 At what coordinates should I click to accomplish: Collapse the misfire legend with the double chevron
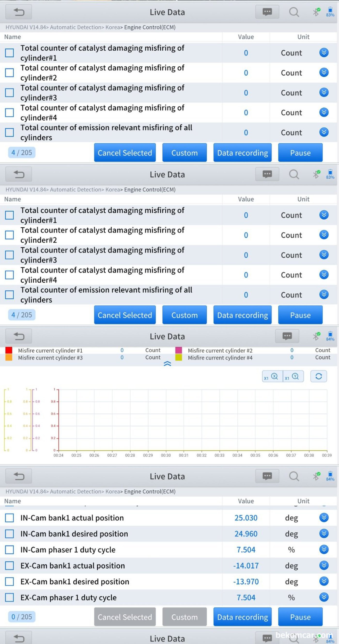pyautogui.click(x=167, y=364)
